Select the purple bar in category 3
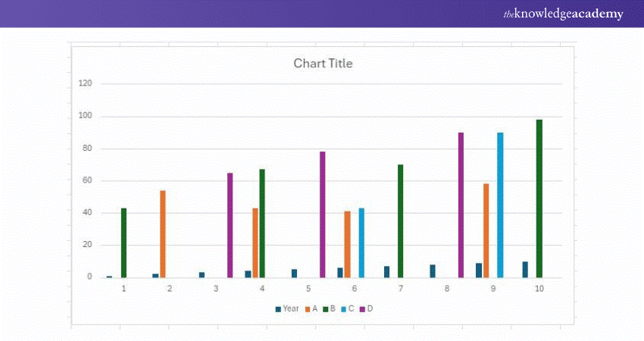This screenshot has height=341, width=644. [230, 225]
